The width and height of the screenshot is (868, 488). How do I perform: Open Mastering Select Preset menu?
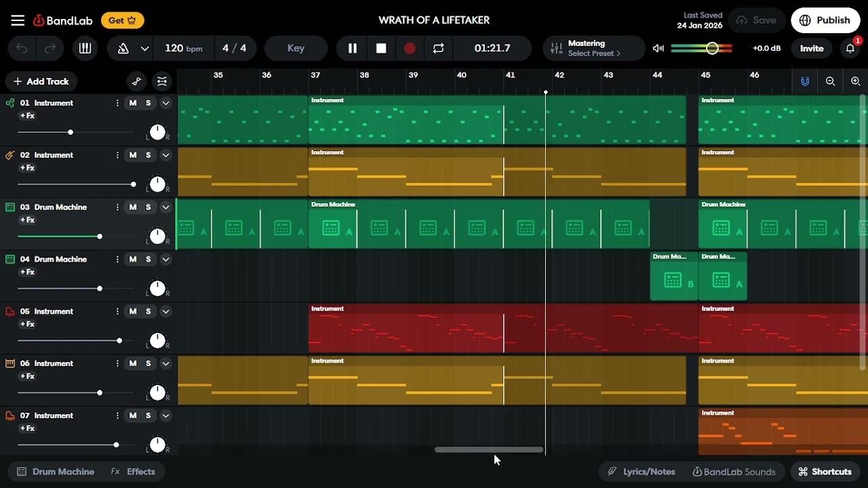593,48
